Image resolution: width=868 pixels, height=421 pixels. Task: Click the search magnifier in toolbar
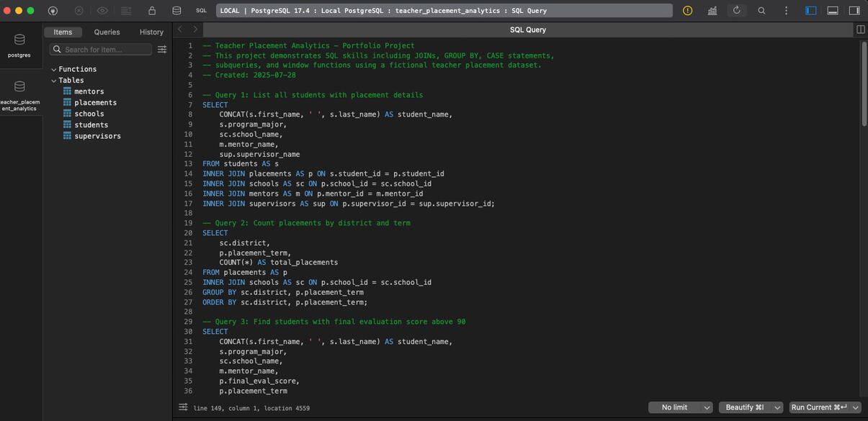pyautogui.click(x=761, y=11)
